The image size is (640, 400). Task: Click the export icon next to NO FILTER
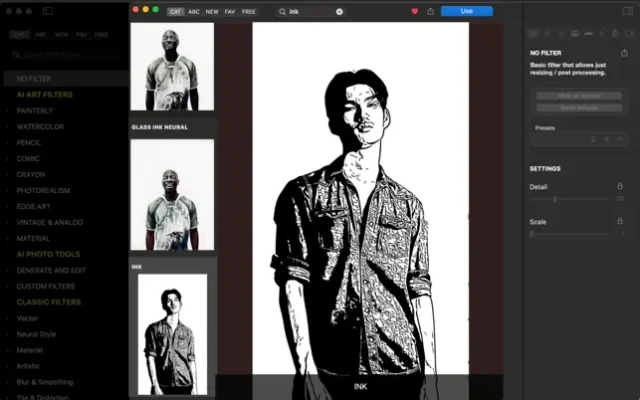pos(624,51)
